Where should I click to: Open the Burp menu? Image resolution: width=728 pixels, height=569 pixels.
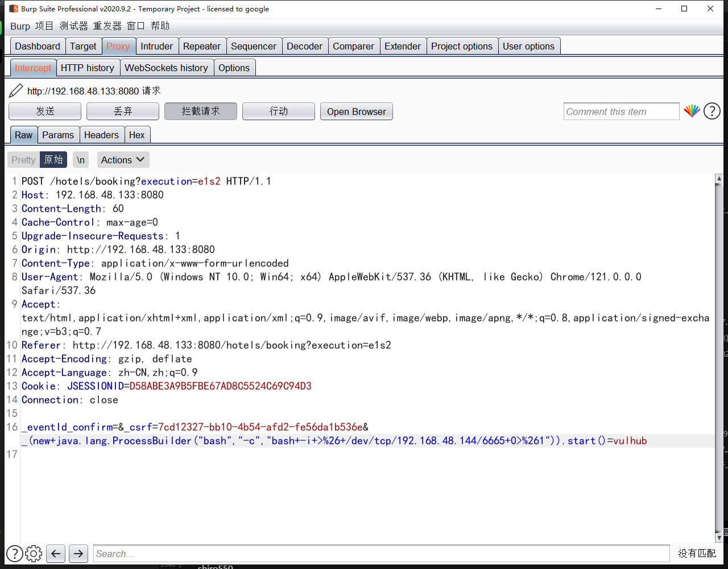20,26
